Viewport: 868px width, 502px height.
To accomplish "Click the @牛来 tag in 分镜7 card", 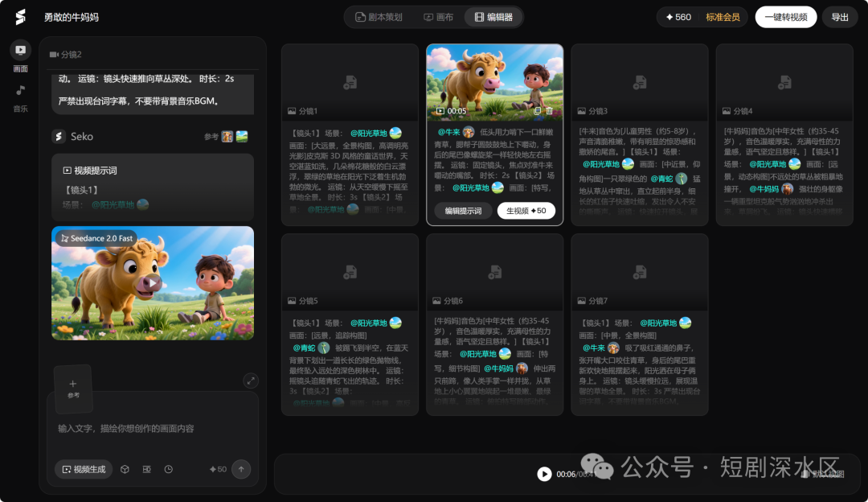I will click(594, 348).
